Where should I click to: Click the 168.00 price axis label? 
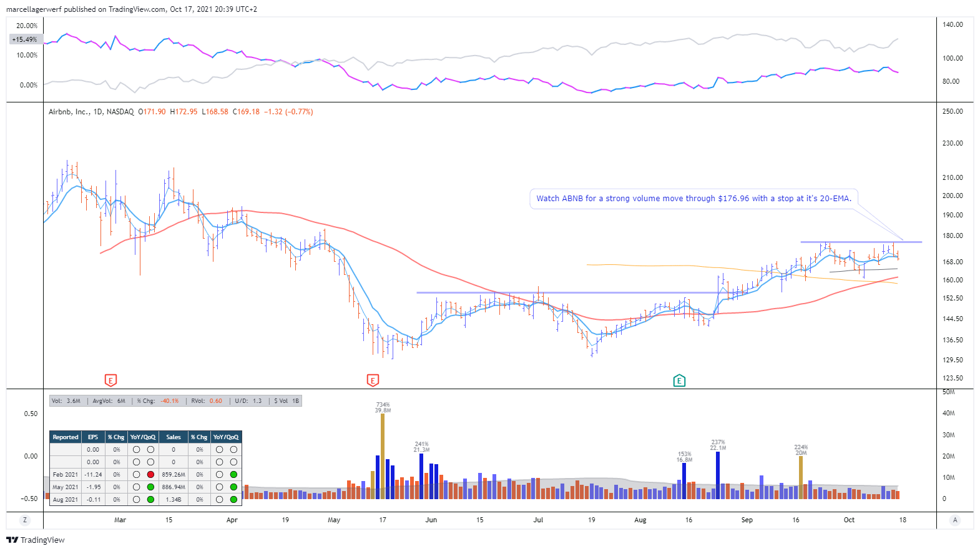(953, 262)
